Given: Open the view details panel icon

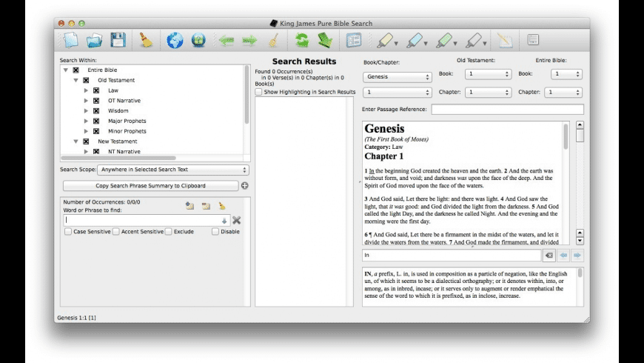Looking at the screenshot, I should 354,40.
